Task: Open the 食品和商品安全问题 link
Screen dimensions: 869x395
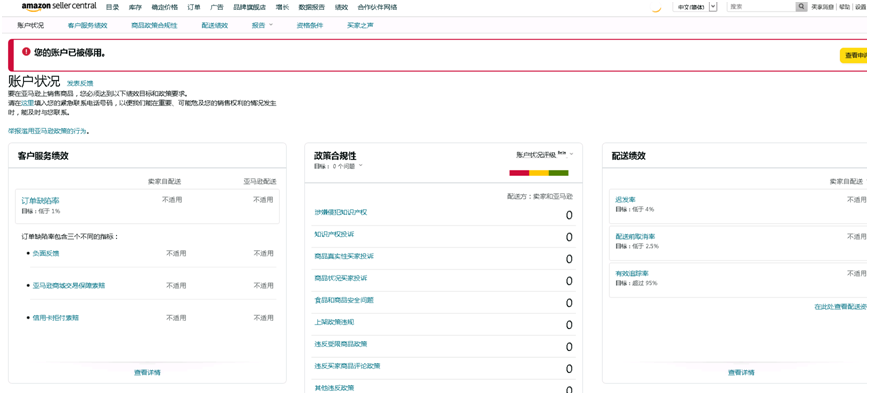Action: [x=344, y=300]
